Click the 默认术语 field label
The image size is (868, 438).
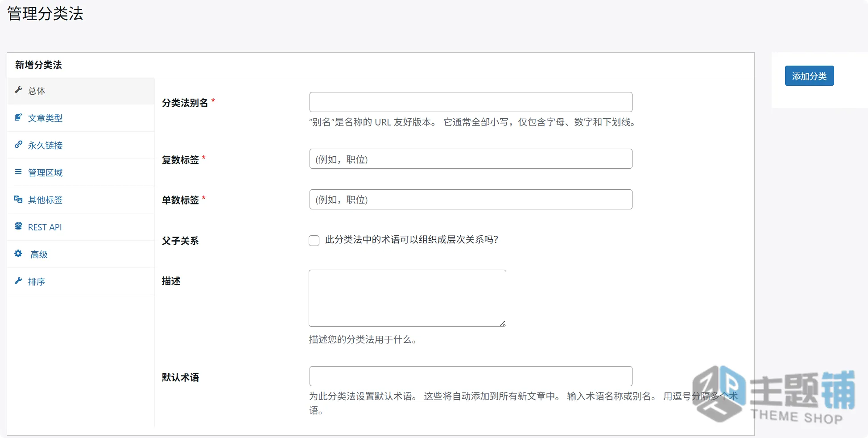tap(180, 377)
